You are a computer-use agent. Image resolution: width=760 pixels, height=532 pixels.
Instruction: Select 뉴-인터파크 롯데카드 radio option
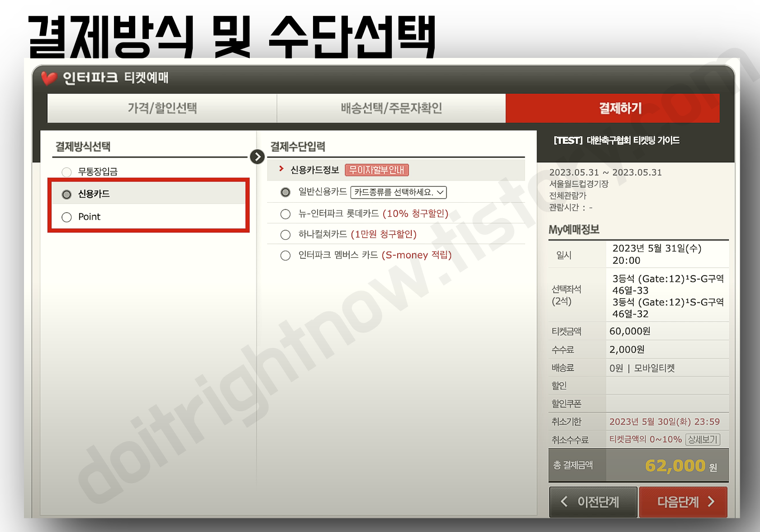click(285, 214)
